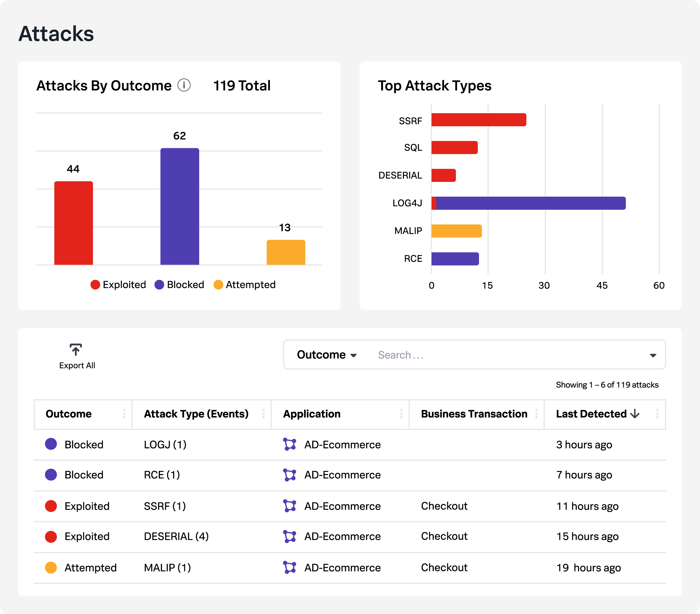
Task: Open the Checkout link in the SSRF row
Action: 444,506
